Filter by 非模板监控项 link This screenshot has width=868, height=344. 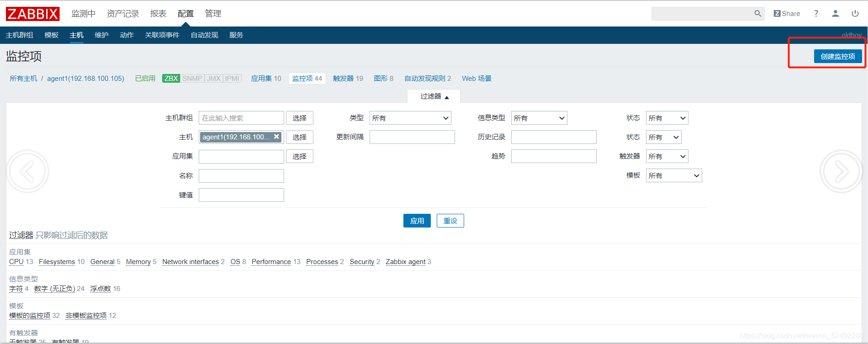coord(86,316)
